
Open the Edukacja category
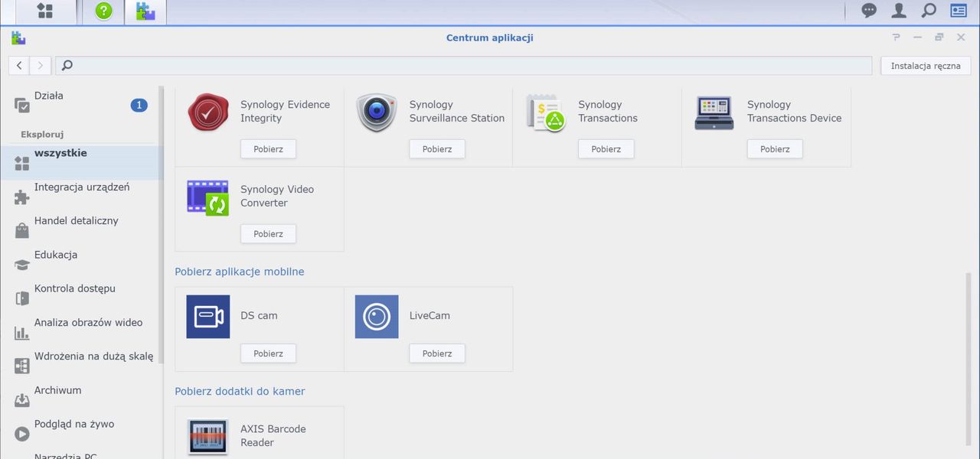(x=81, y=264)
